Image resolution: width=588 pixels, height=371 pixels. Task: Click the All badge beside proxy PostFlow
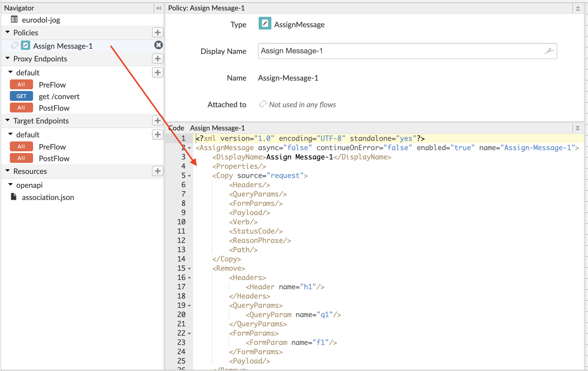21,108
